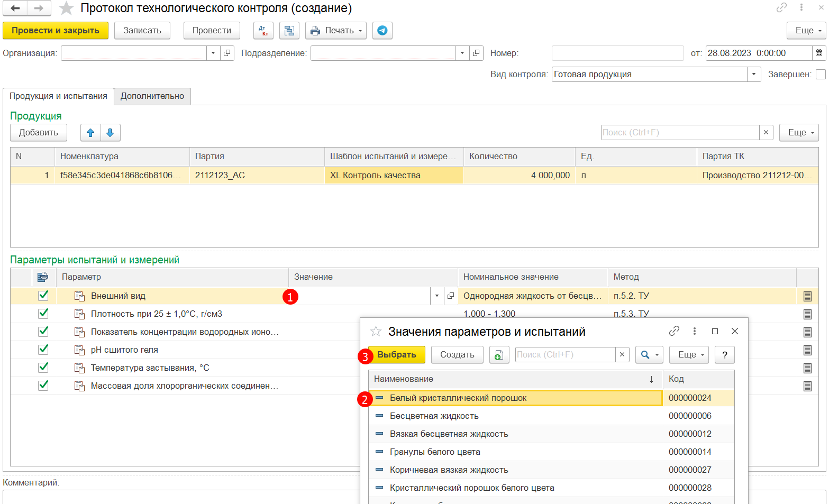The image size is (829, 504).
Task: Mark the document as favorite with star
Action: pyautogui.click(x=66, y=8)
